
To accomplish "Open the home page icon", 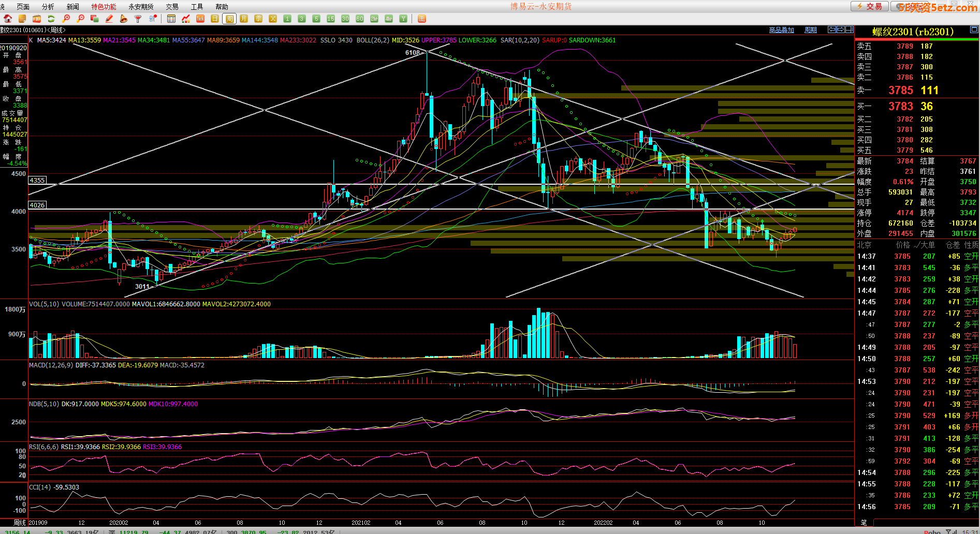I will pyautogui.click(x=8, y=19).
